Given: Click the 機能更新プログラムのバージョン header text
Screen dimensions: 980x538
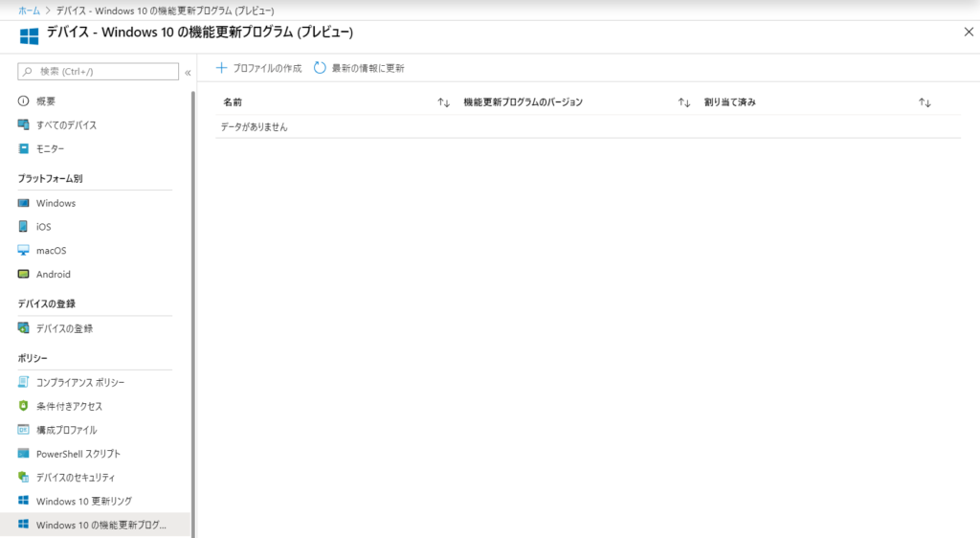Looking at the screenshot, I should pyautogui.click(x=523, y=102).
